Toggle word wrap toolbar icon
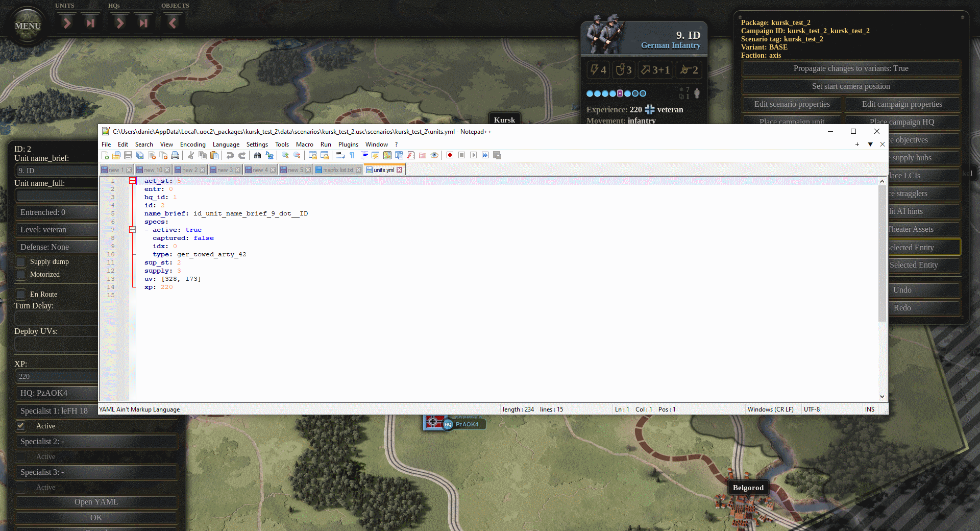This screenshot has height=531, width=980. click(340, 155)
